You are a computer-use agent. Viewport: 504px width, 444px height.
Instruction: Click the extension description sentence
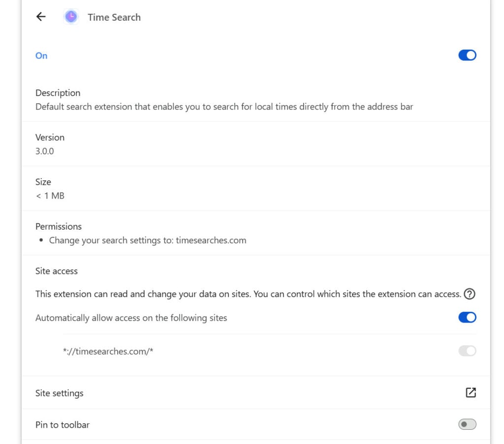click(x=224, y=106)
